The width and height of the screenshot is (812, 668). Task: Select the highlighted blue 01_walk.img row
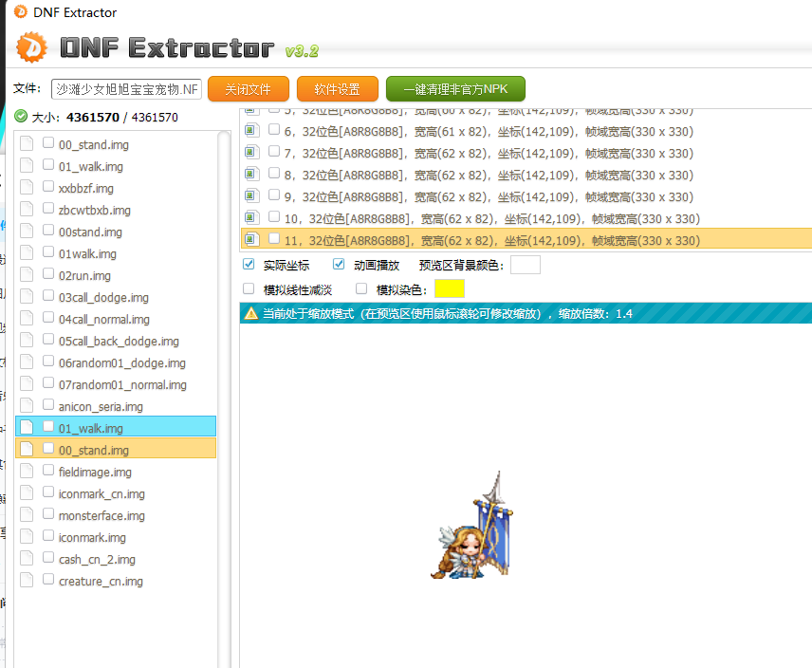pos(116,427)
